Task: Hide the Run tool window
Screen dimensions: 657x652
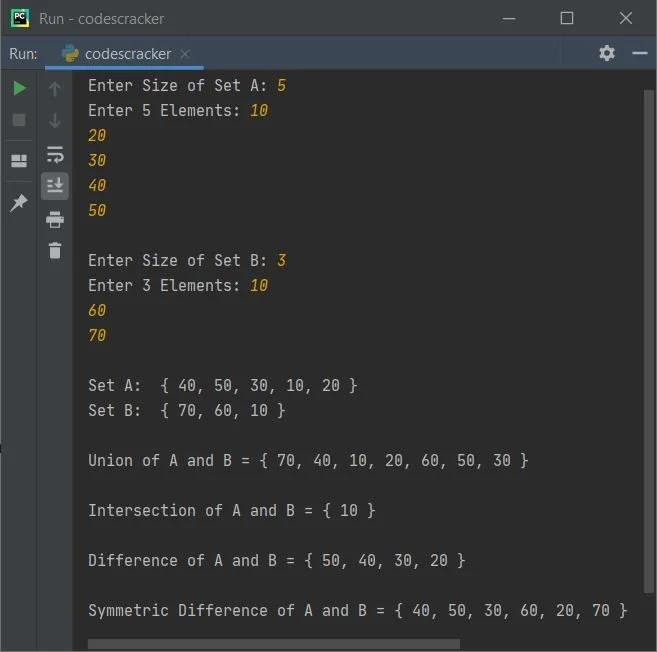Action: 640,53
